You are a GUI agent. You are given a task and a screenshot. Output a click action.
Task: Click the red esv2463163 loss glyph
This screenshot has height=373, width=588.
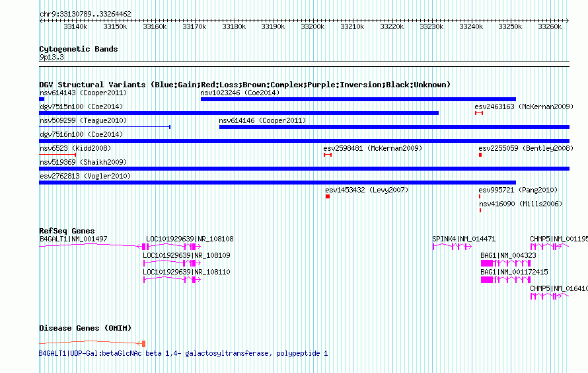click(478, 113)
